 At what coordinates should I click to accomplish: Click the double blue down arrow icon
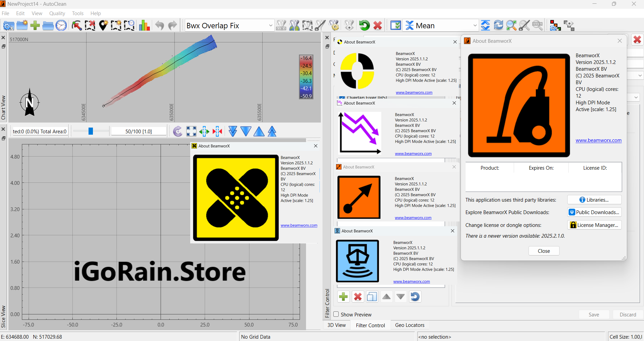tap(233, 131)
